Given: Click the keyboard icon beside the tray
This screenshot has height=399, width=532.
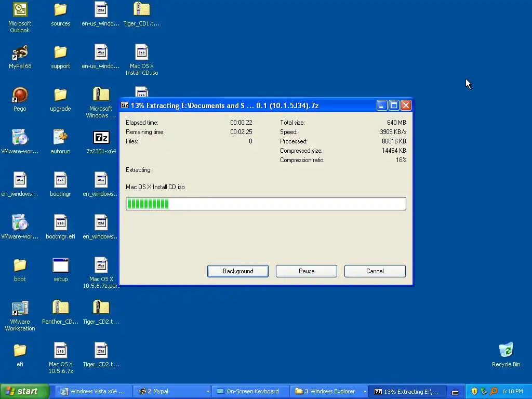Looking at the screenshot, I should pyautogui.click(x=455, y=392).
